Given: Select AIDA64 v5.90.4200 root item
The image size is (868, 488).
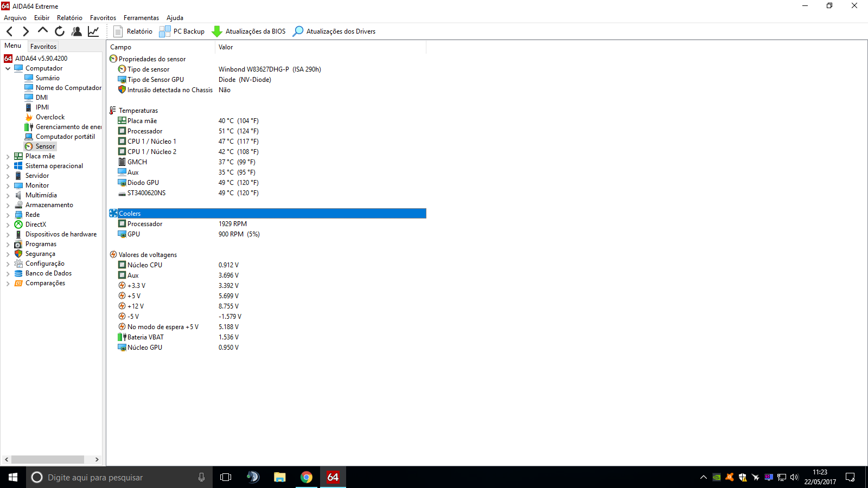Looking at the screenshot, I should coord(36,59).
